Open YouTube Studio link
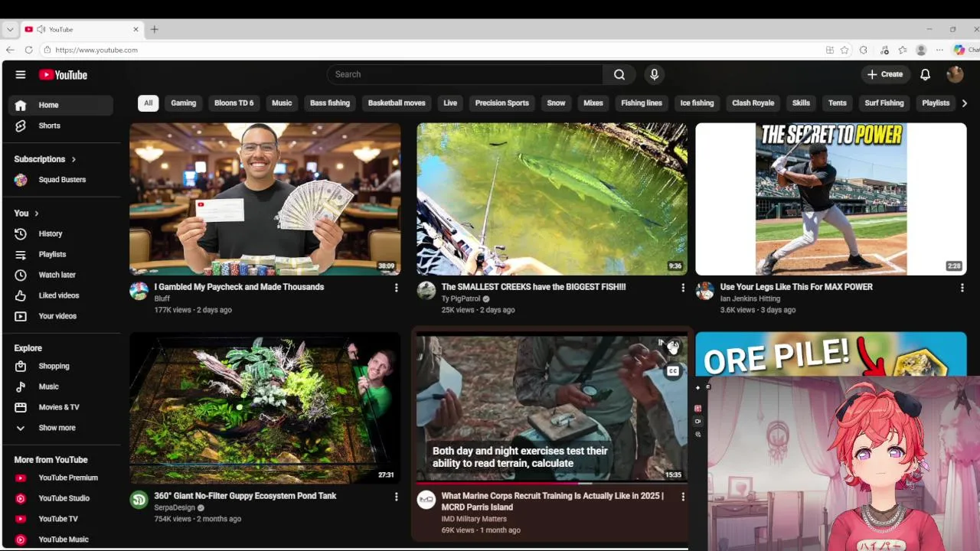 pyautogui.click(x=61, y=498)
